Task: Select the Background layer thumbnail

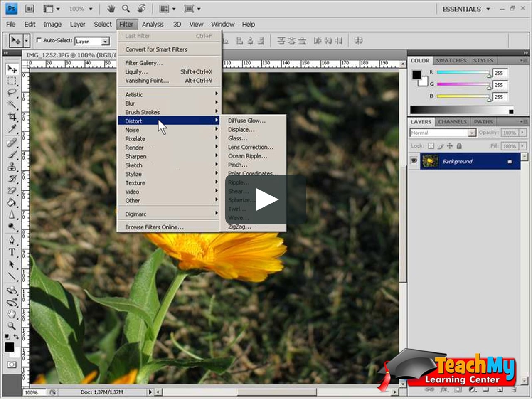Action: 430,161
